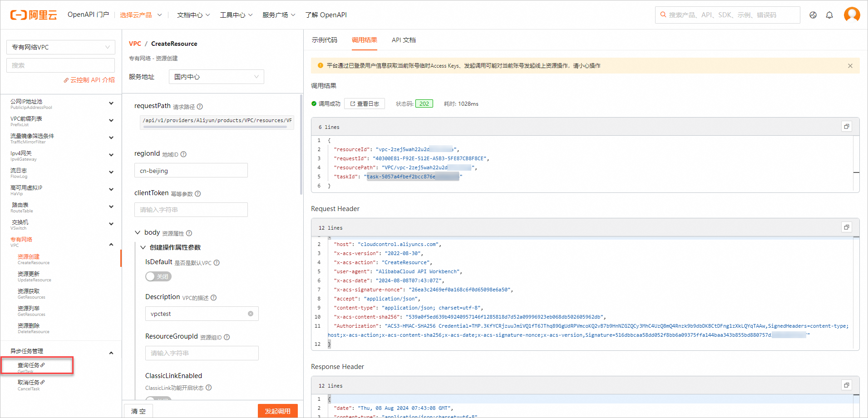The height and width of the screenshot is (418, 868).
Task: Toggle the IsDefault switch
Action: (158, 276)
